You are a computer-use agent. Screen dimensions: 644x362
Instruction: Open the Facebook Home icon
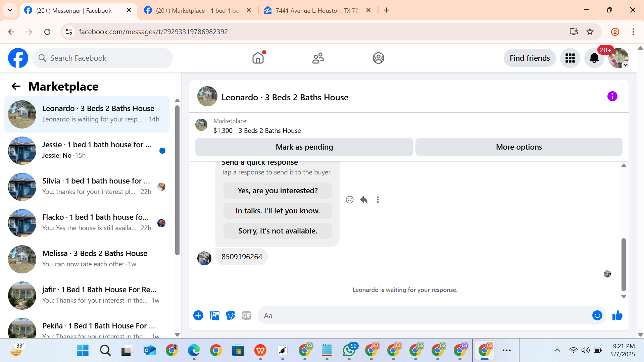coord(258,58)
